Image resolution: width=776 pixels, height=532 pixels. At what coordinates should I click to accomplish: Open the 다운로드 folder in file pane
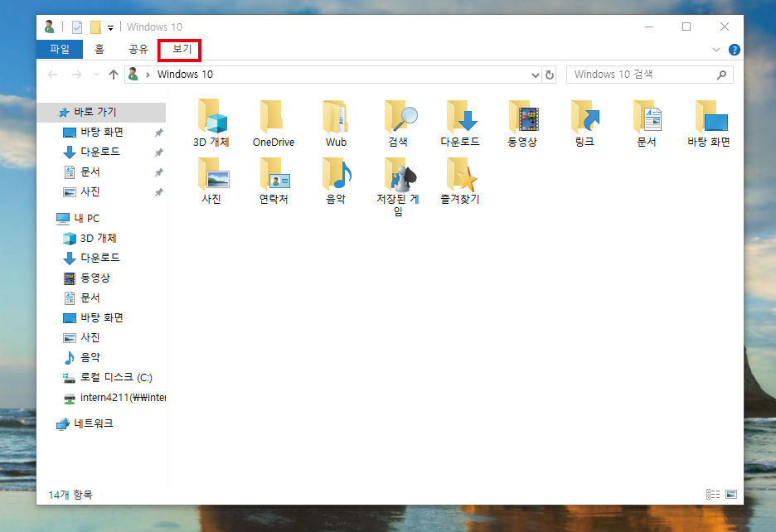(460, 123)
